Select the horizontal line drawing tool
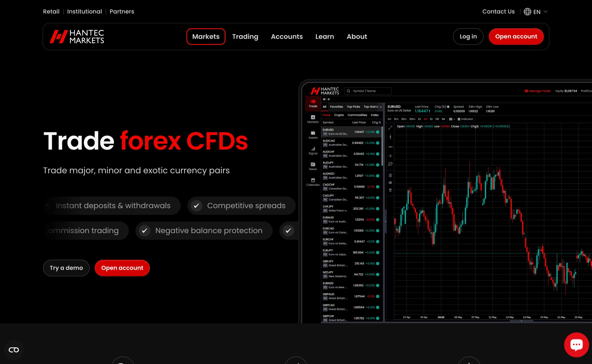 (x=390, y=147)
